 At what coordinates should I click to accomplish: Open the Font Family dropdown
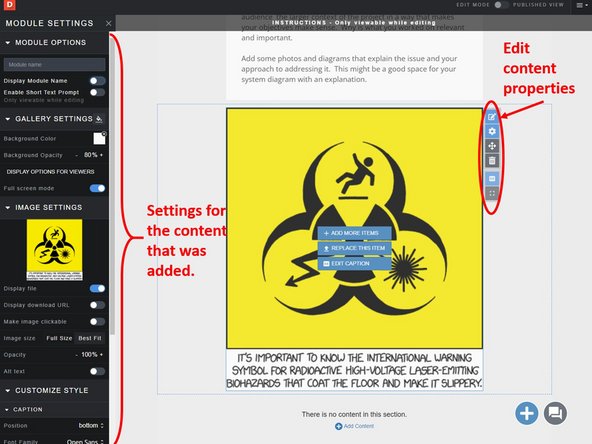click(85, 441)
